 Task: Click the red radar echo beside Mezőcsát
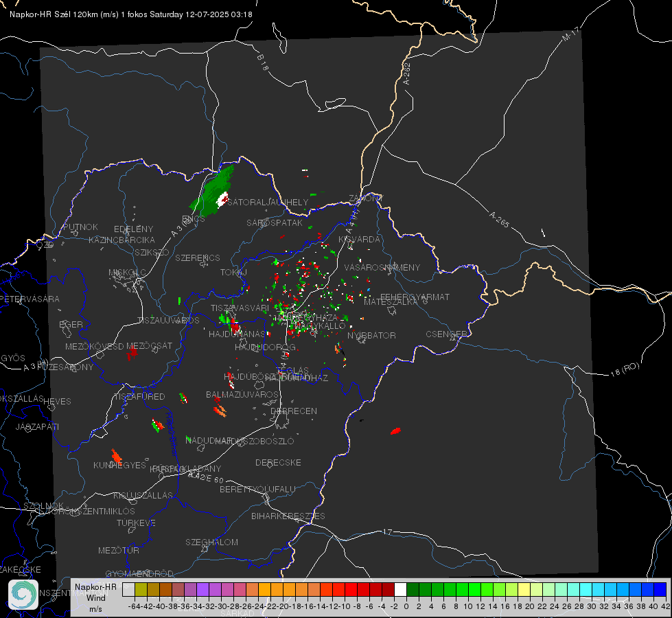(x=132, y=354)
